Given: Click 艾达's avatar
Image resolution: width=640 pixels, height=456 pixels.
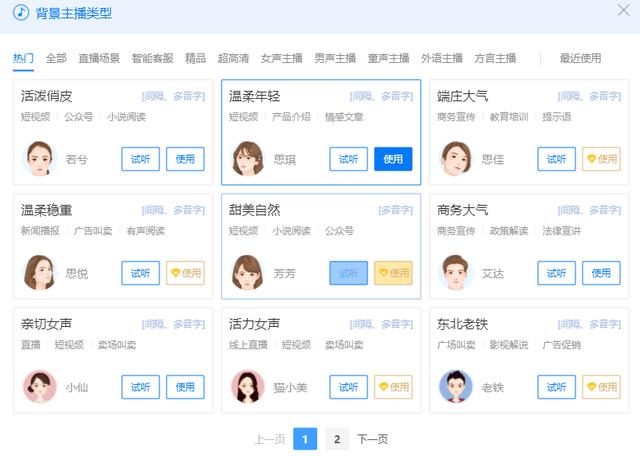Looking at the screenshot, I should coord(456,272).
